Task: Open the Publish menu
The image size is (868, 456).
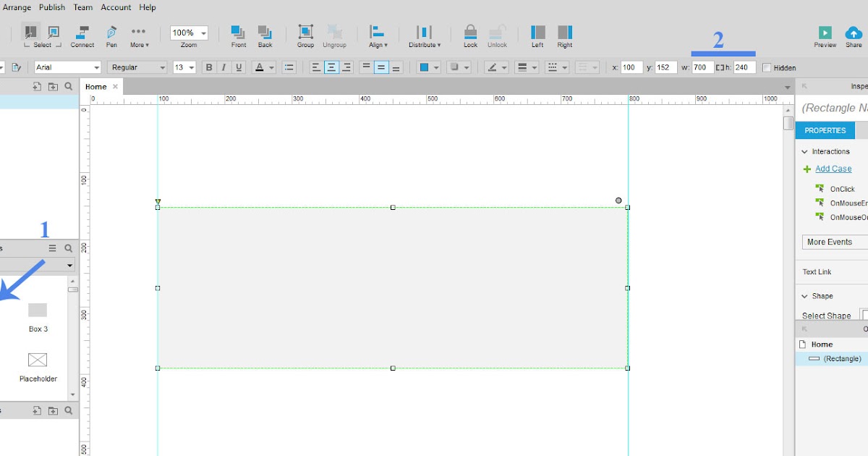Action: click(51, 7)
